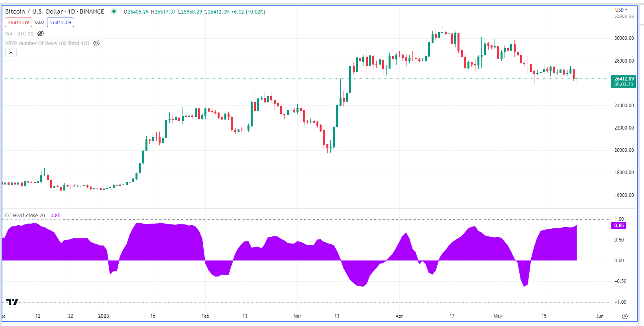Viewport: 644px width, 326px height.
Task: Click the blue 26412.09 buy price box
Action: tap(61, 23)
